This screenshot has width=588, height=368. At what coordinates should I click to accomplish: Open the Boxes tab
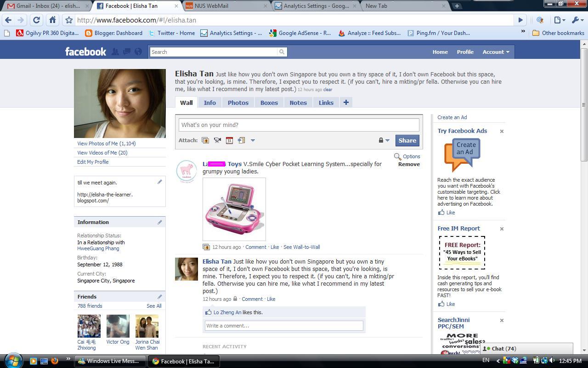click(x=269, y=103)
